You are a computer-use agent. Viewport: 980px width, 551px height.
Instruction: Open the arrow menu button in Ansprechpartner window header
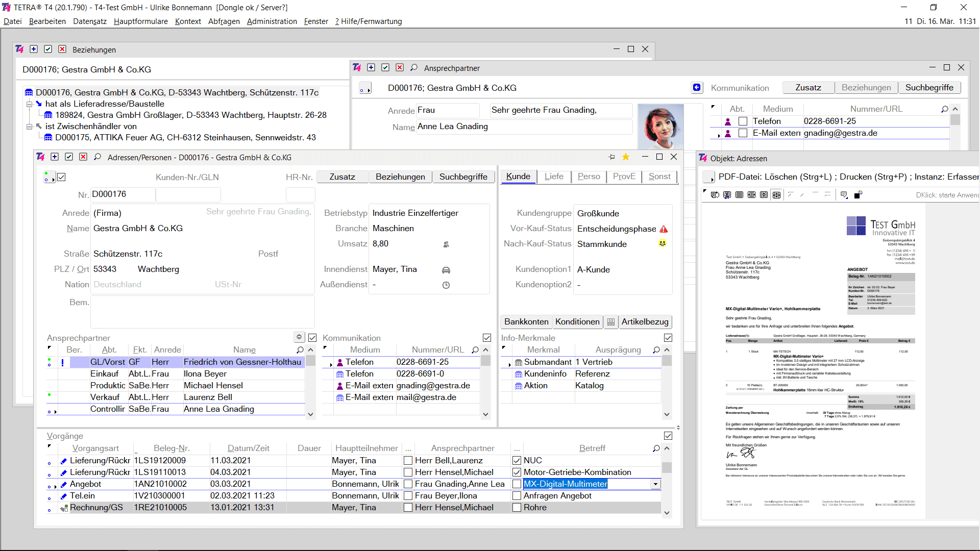click(365, 88)
